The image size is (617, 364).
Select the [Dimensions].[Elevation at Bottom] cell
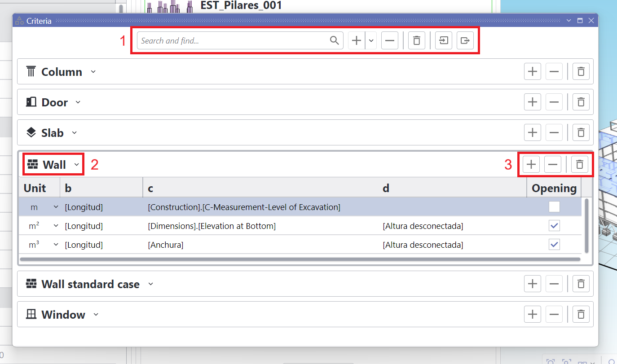tap(212, 226)
